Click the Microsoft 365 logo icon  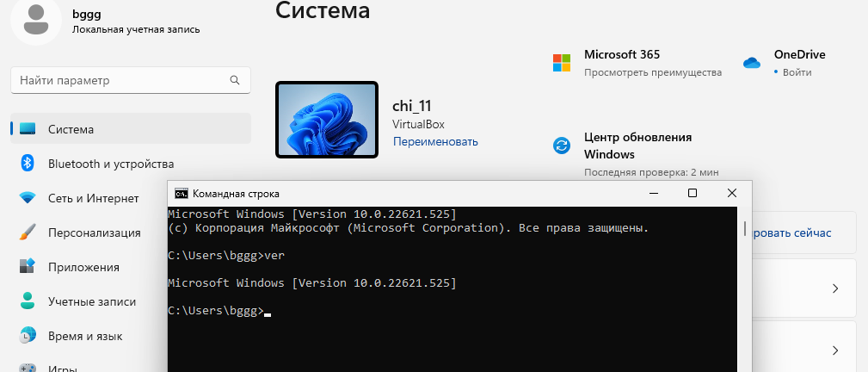pyautogui.click(x=562, y=63)
